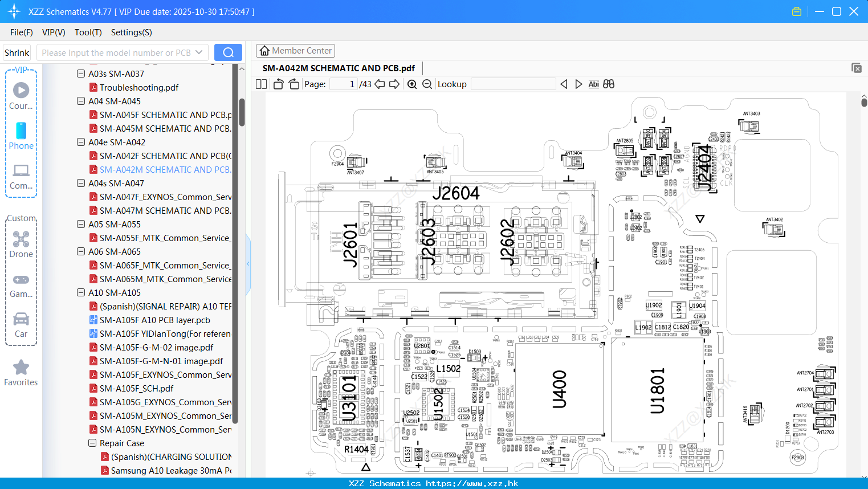868x489 pixels.
Task: Collapse the A06 SM-A065 folder
Action: pyautogui.click(x=81, y=251)
